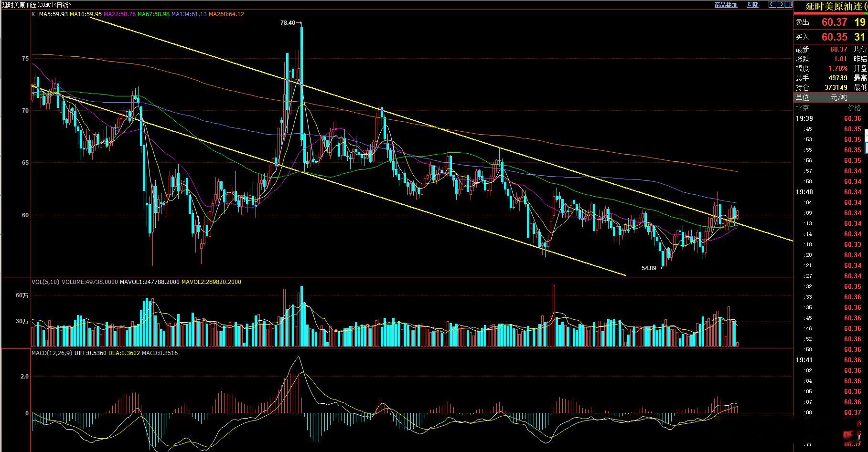This screenshot has width=868, height=452.
Task: Click the 持仓 value 373149
Action: [x=836, y=87]
